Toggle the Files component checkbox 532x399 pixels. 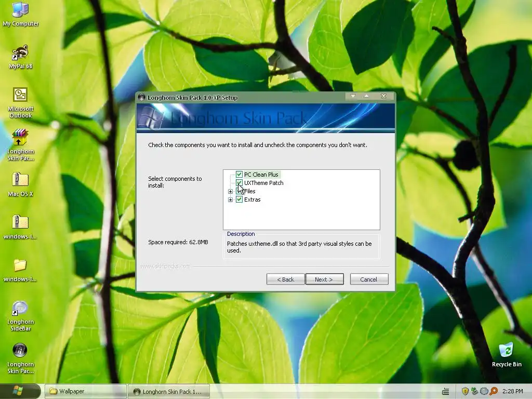tap(239, 191)
